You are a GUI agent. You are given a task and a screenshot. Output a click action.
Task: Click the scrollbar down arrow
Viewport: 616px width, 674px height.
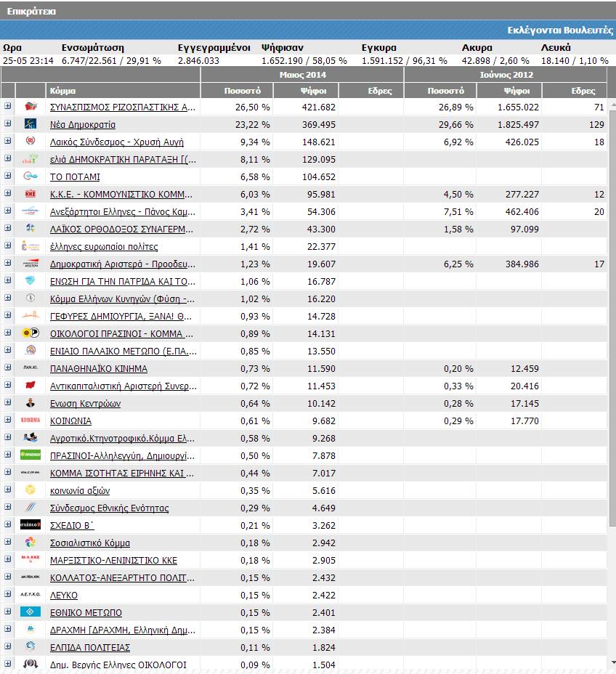[x=612, y=662]
